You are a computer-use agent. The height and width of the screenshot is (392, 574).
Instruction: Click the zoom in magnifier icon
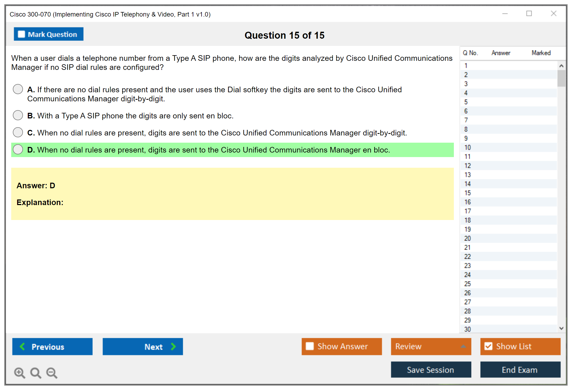pos(19,373)
